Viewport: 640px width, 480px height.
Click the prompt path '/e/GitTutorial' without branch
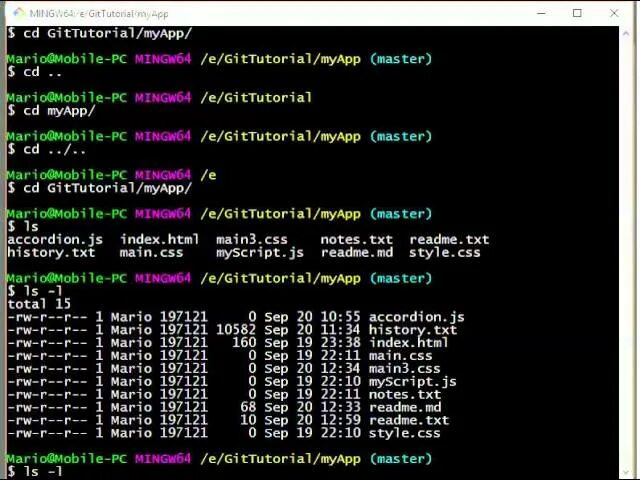(256, 98)
